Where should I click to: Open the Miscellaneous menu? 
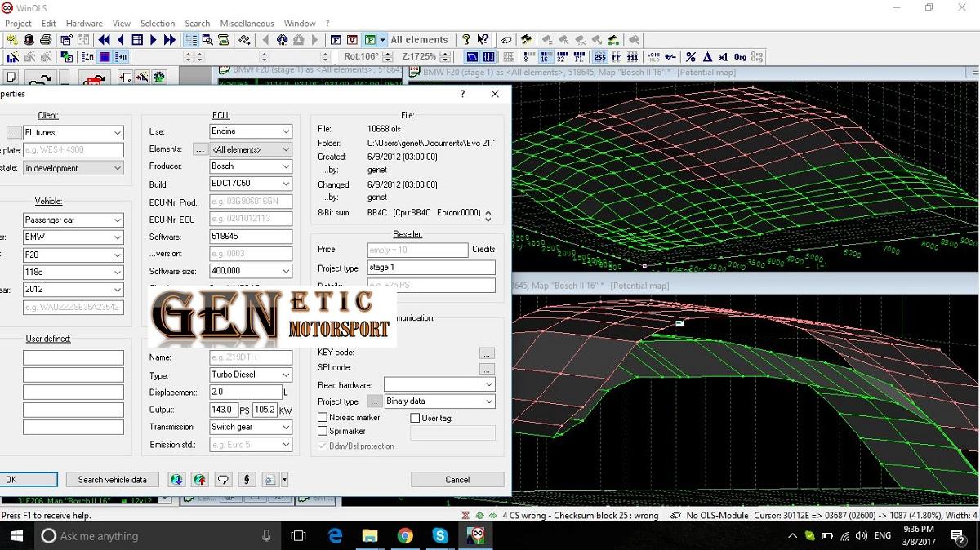(247, 24)
